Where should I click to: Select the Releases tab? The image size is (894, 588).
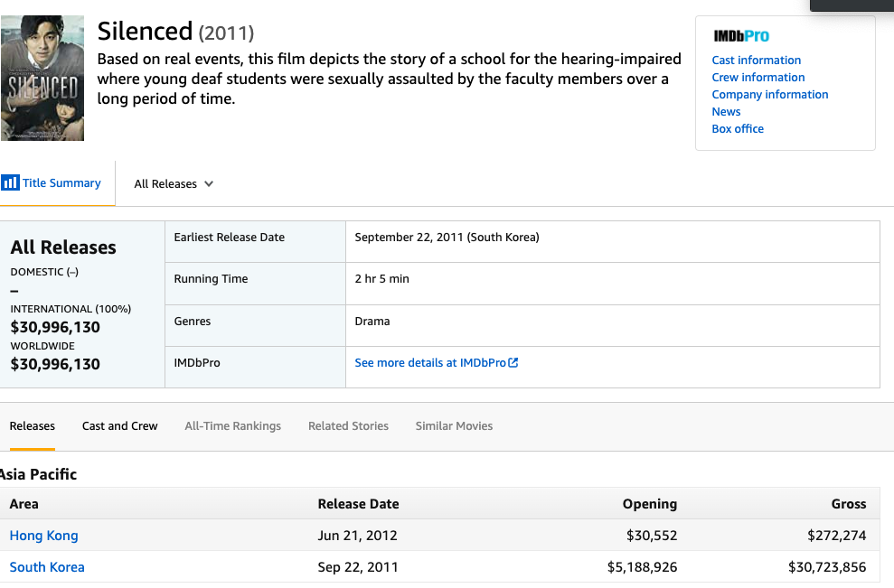click(33, 426)
